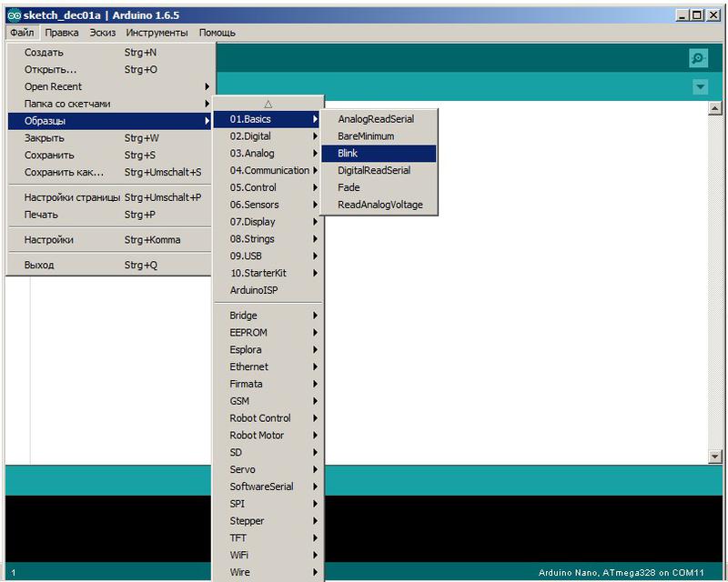Click the Arduino Nano board status text
Screen dimensions: 728x582
click(622, 573)
